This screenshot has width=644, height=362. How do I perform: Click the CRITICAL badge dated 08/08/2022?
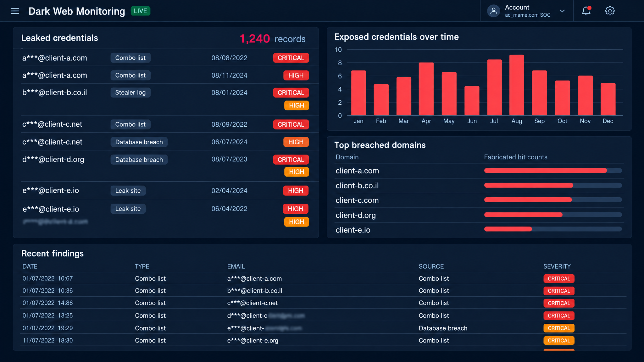291,58
